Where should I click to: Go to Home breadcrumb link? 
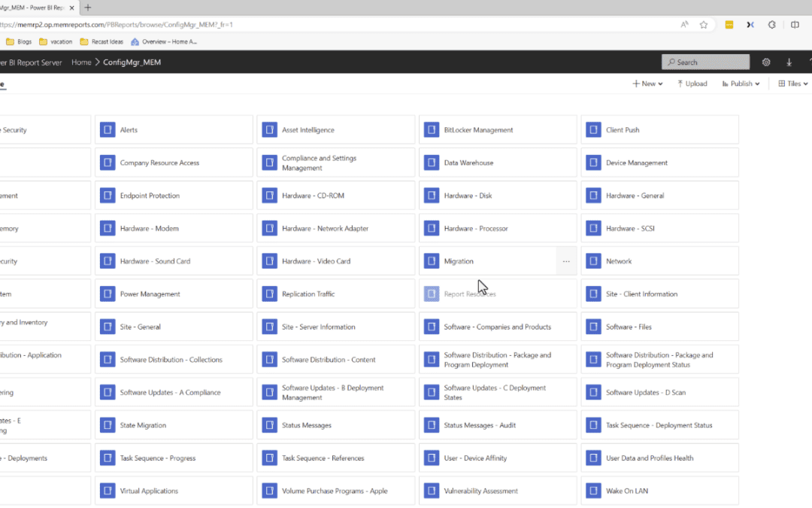click(x=81, y=62)
